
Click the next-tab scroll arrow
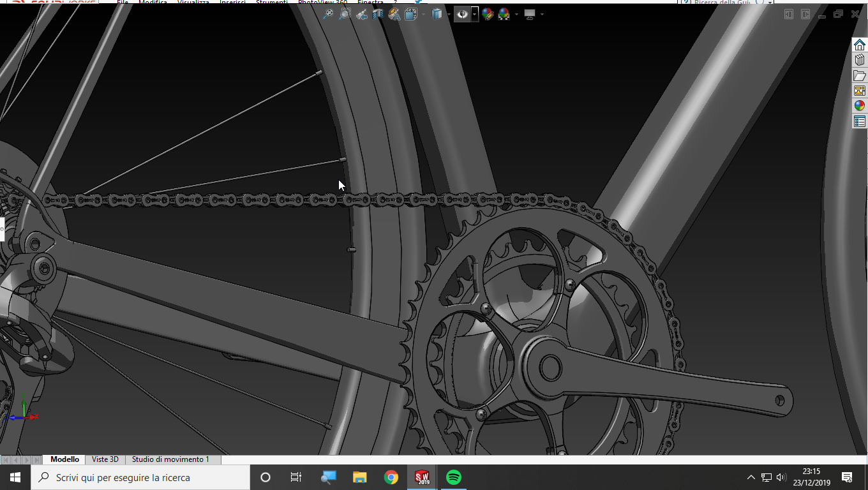point(26,459)
